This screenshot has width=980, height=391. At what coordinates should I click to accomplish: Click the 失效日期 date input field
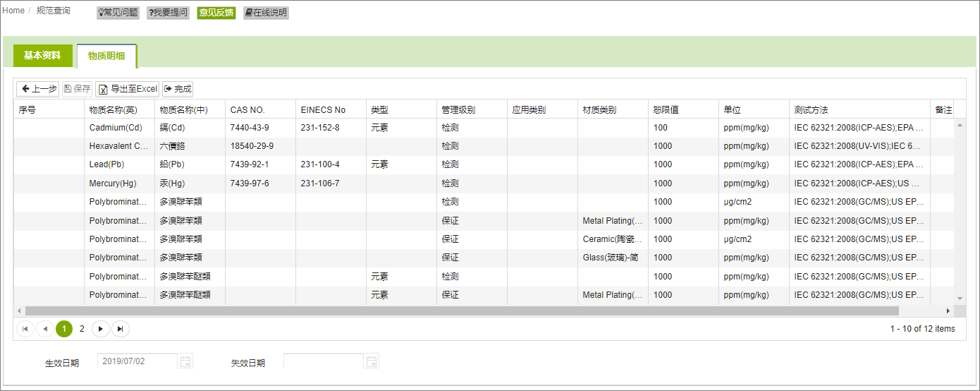tap(323, 361)
